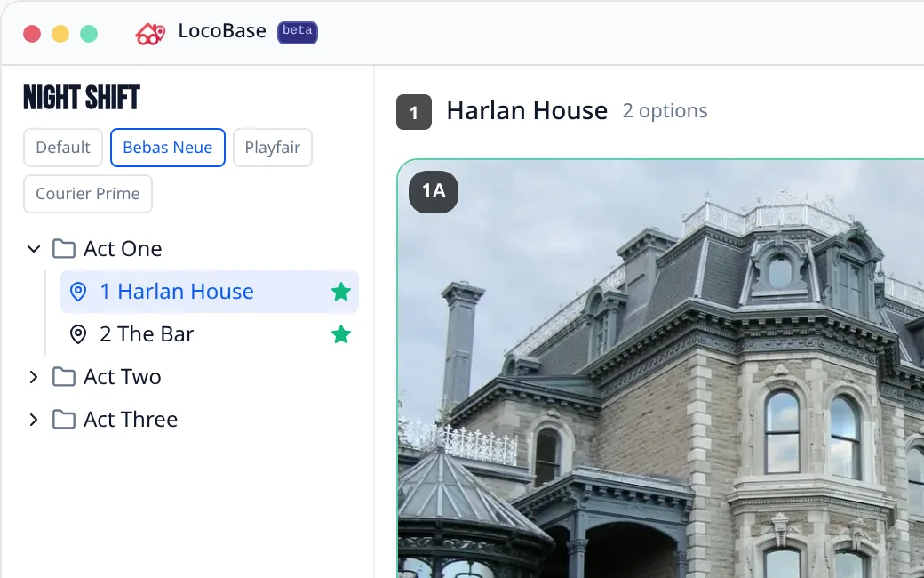The width and height of the screenshot is (924, 578).
Task: Expand the Act Three folder chevron
Action: (34, 420)
